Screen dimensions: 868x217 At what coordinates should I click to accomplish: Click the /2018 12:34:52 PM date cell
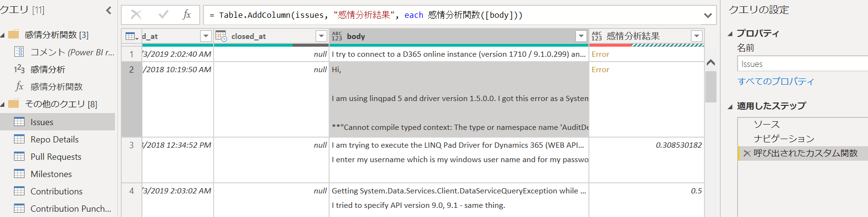click(x=178, y=160)
